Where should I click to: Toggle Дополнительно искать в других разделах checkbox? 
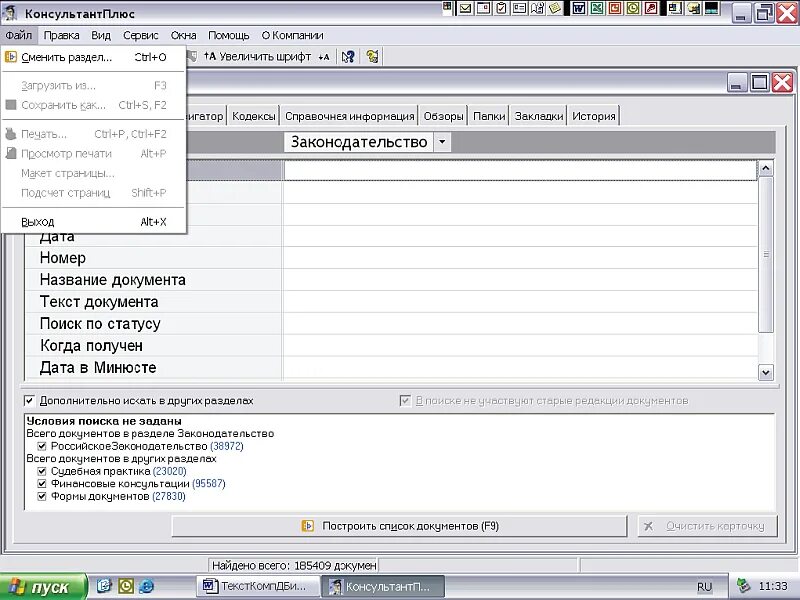pyautogui.click(x=30, y=401)
